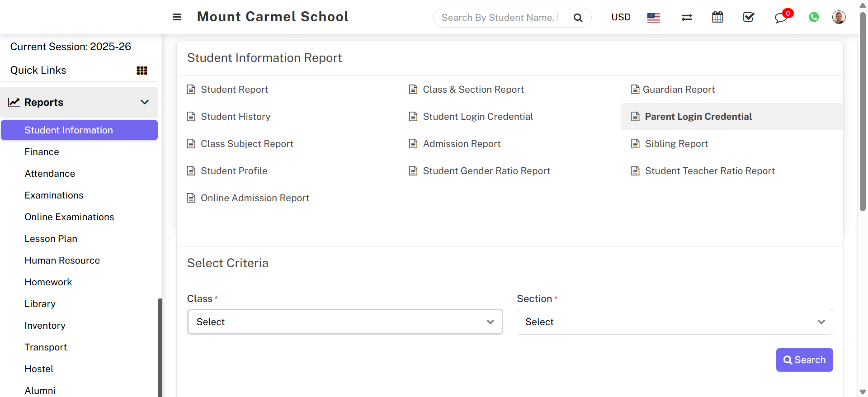The height and width of the screenshot is (397, 868).
Task: Open the Section dropdown
Action: [675, 322]
